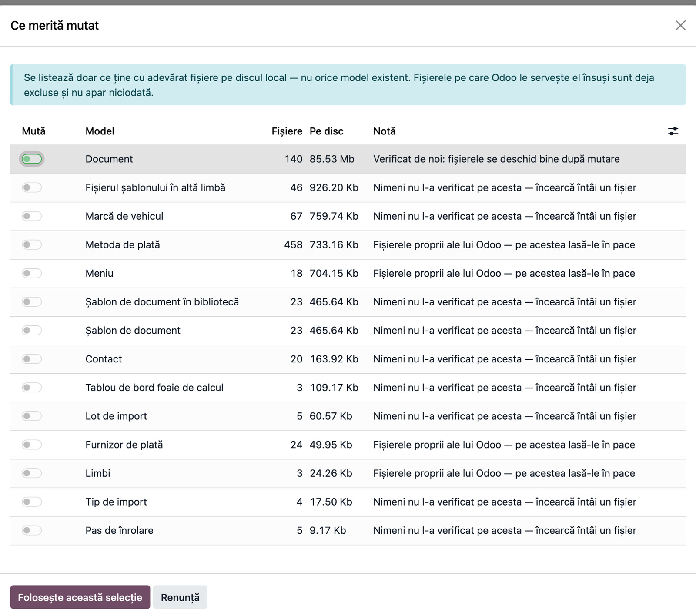
Task: Toggle Tablou de bord foaie de calcul
Action: click(32, 388)
